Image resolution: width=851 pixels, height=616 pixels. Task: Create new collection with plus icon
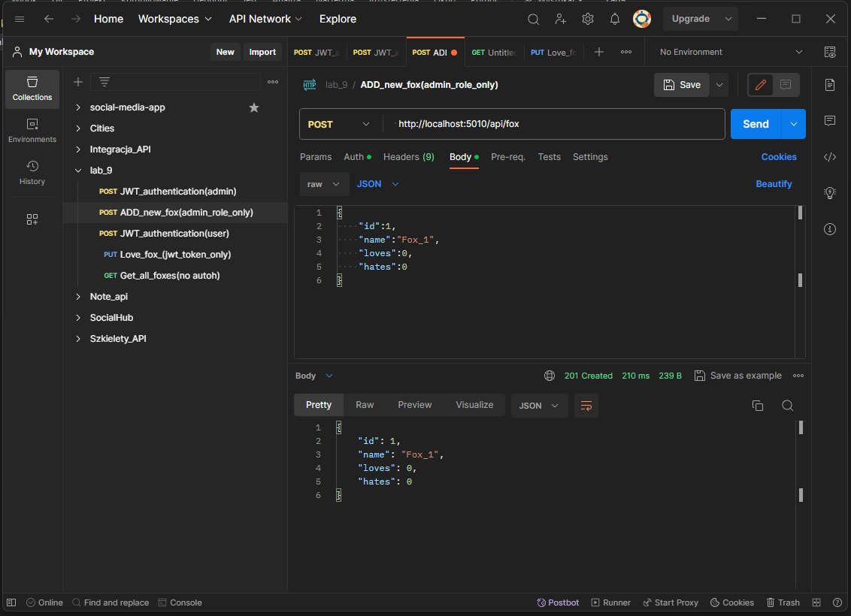tap(78, 82)
